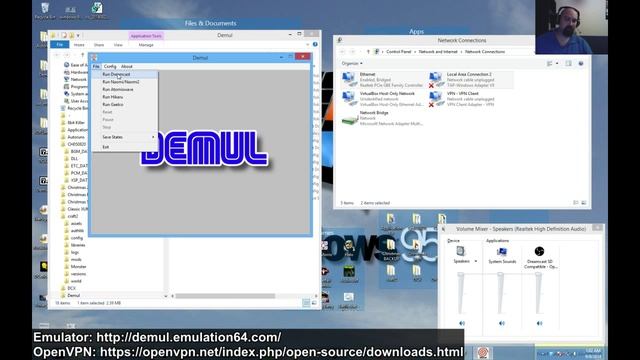Open the Organize dropdown in Network Connections
640x360 pixels.
click(352, 63)
